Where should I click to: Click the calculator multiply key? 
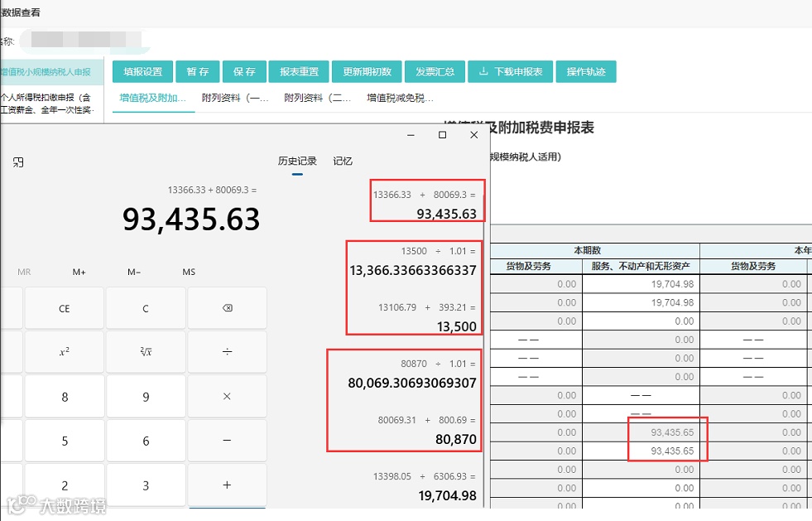228,397
